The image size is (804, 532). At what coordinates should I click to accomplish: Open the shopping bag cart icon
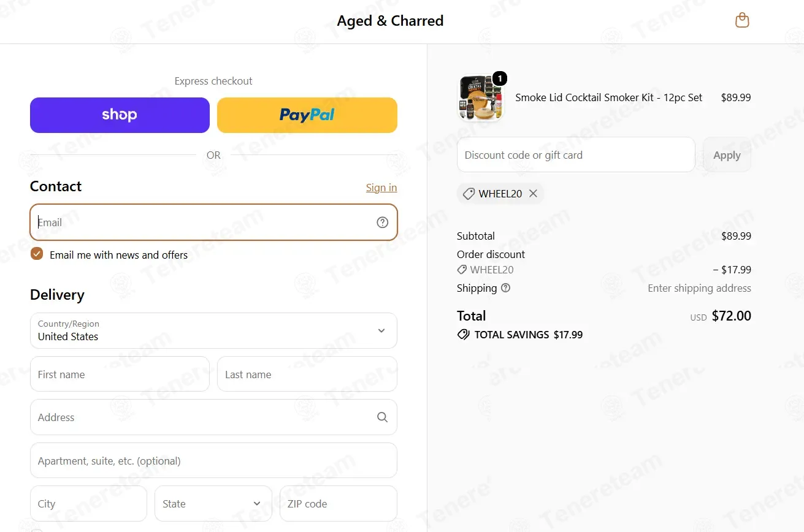[x=742, y=20]
